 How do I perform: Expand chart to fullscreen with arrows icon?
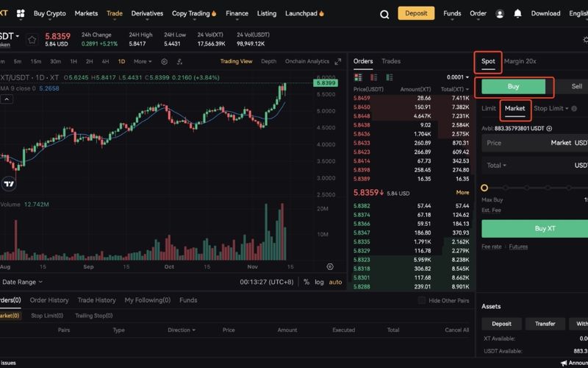tap(338, 62)
